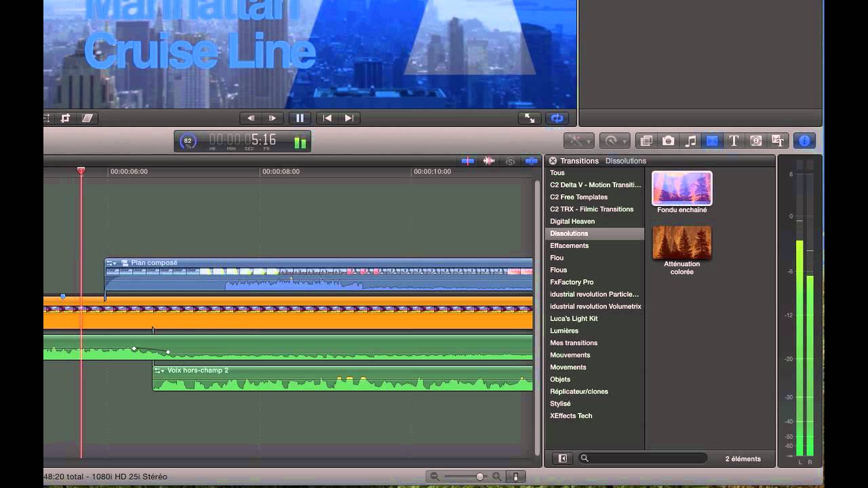Select Luca's Light Kit category
The height and width of the screenshot is (488, 868).
595,319
